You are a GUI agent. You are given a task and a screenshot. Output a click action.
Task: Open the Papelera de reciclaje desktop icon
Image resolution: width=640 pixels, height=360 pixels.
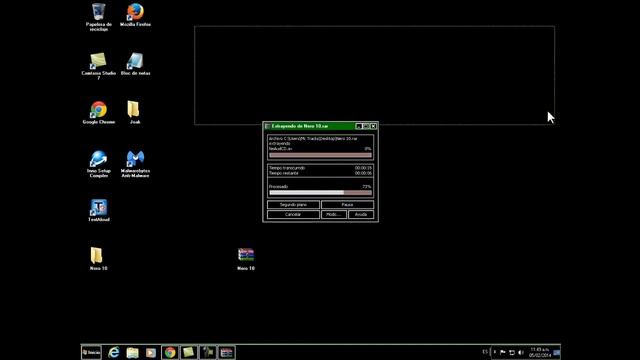point(98,16)
